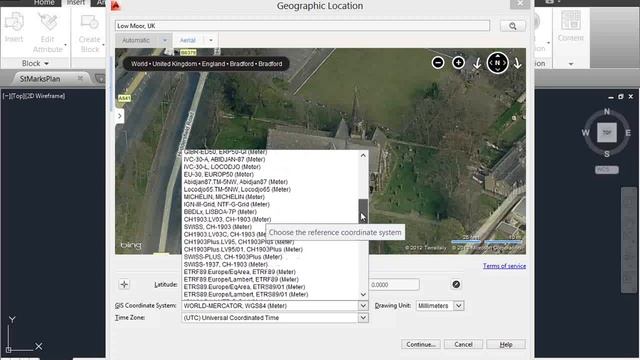
Task: Switch to the Insert ribbon tab
Action: (x=76, y=3)
